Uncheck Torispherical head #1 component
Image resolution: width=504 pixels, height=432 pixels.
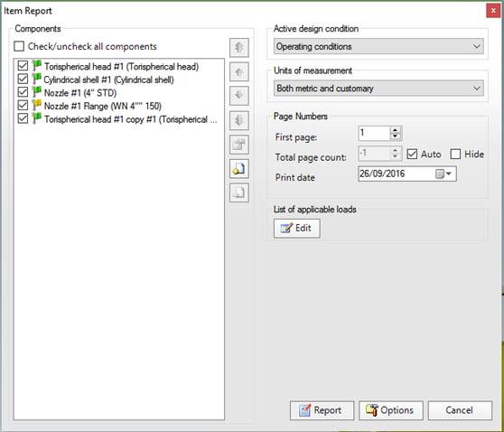pyautogui.click(x=23, y=66)
